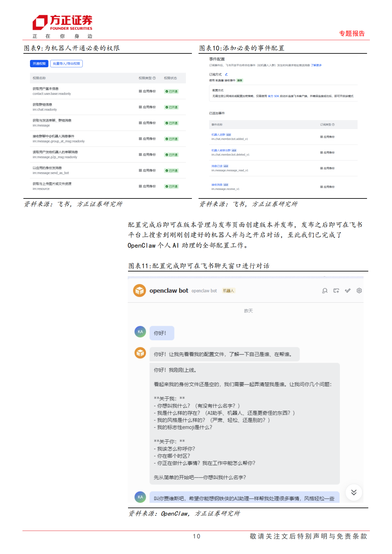Click the help icon beside 权限类型 column header
Screen dimensions: 392x554
(154, 78)
